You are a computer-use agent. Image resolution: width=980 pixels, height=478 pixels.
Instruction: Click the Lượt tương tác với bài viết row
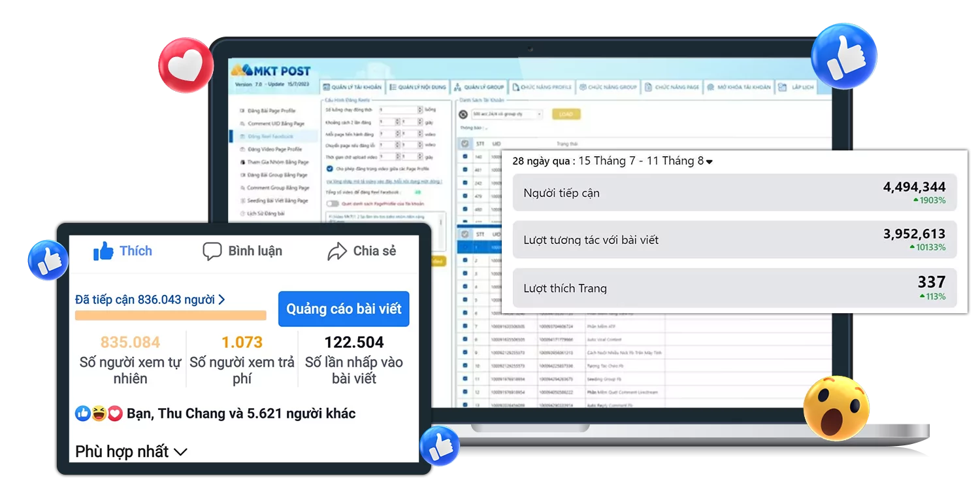(734, 239)
